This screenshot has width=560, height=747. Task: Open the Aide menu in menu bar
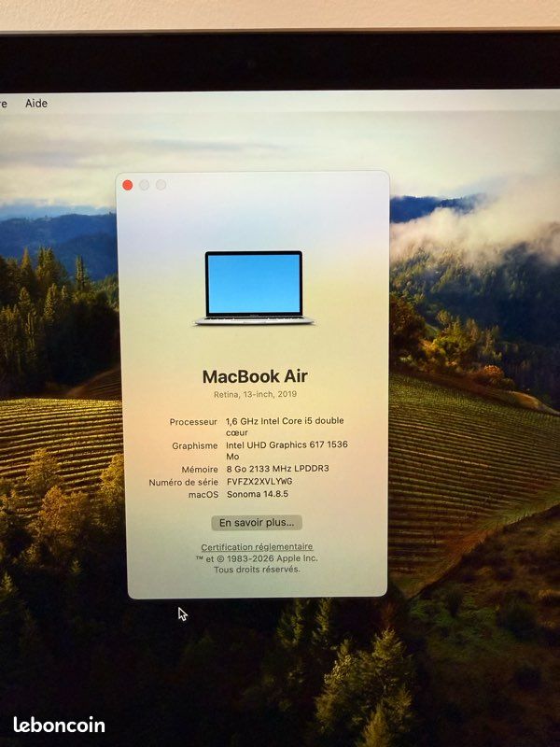pos(36,104)
